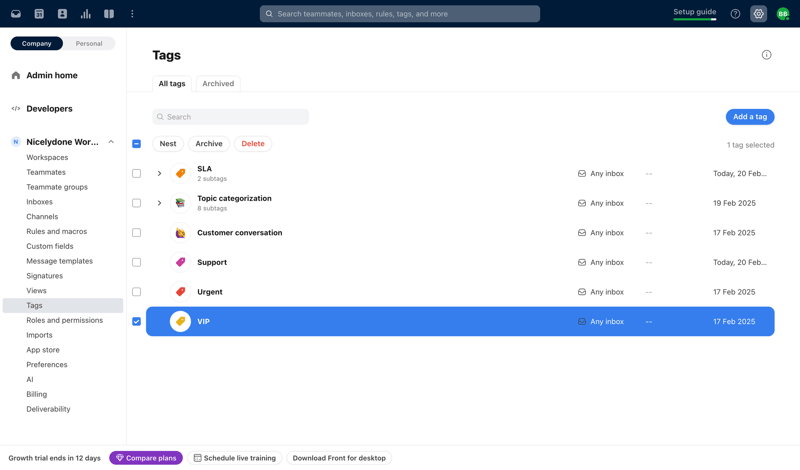The height and width of the screenshot is (470, 800).
Task: Switch to Personal settings toggle
Action: click(x=89, y=43)
